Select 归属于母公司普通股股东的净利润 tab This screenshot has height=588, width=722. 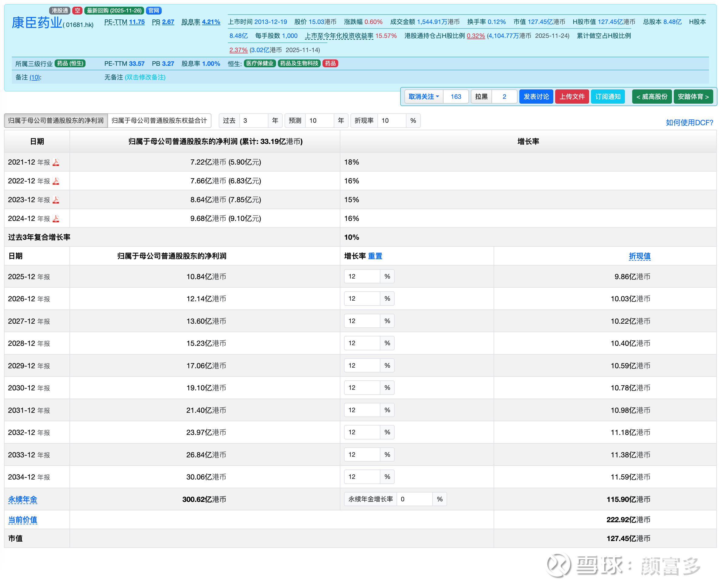[56, 121]
